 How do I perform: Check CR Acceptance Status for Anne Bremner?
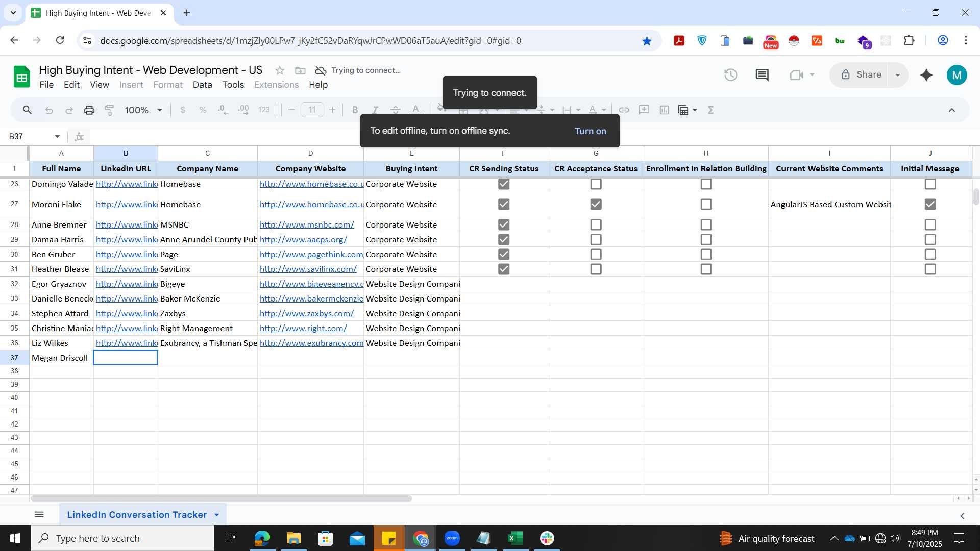(x=596, y=225)
